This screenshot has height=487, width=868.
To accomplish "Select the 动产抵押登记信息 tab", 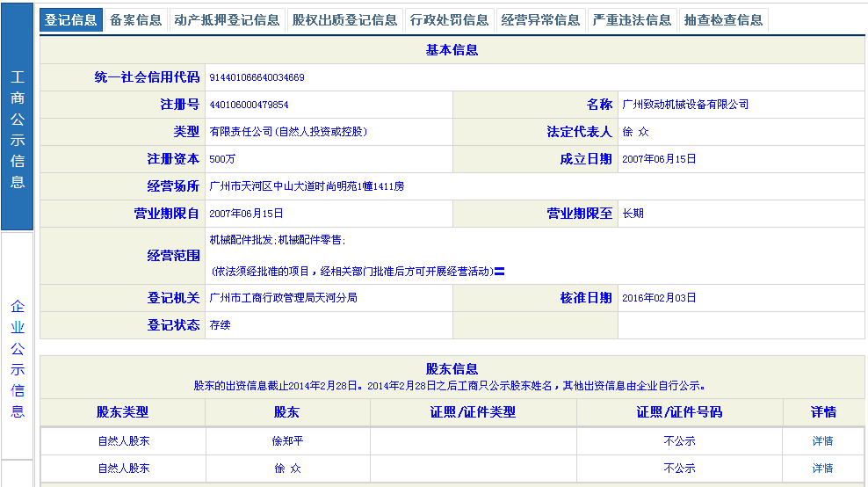I will [x=227, y=20].
